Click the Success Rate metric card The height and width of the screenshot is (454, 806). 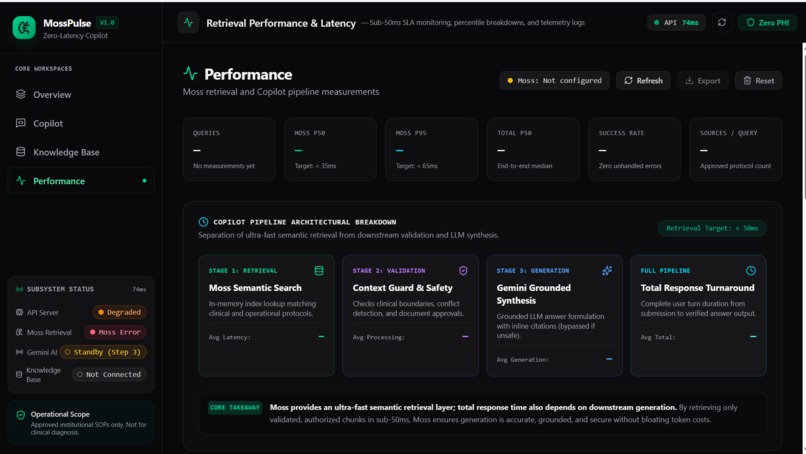[x=634, y=149]
